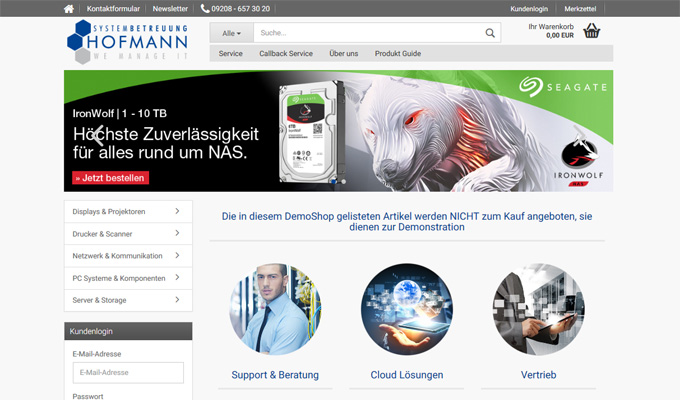Screen dimensions: 680x400
Task: Open the Alle category dropdown
Action: click(231, 33)
